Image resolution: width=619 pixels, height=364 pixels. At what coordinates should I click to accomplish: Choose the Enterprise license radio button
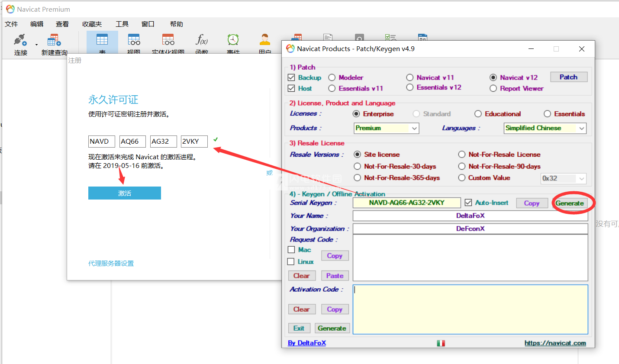point(356,114)
